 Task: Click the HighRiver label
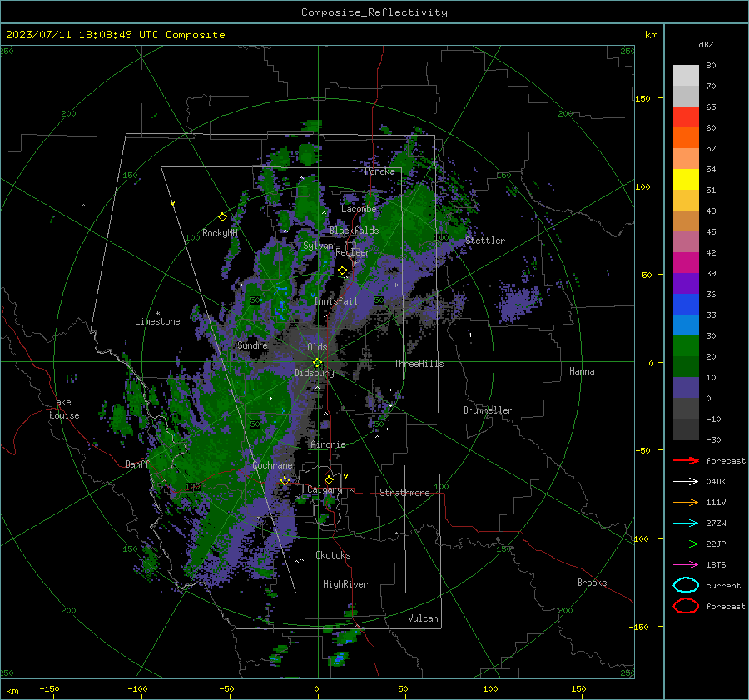click(345, 584)
